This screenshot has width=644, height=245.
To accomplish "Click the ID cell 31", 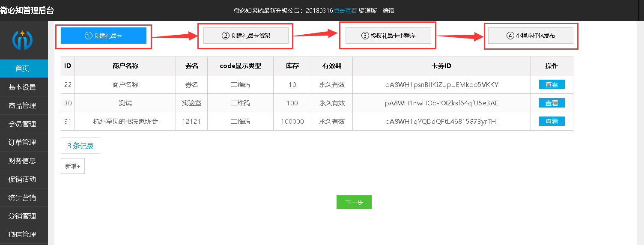I will tap(68, 122).
